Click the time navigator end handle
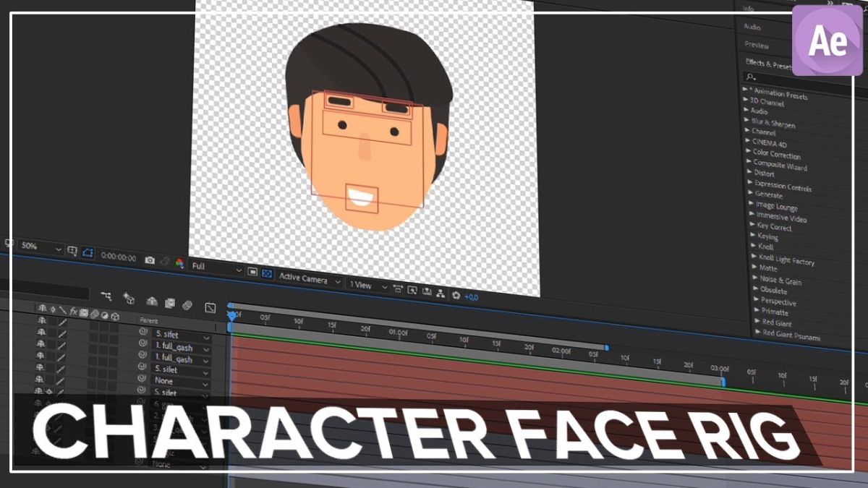This screenshot has width=868, height=488. 606,348
